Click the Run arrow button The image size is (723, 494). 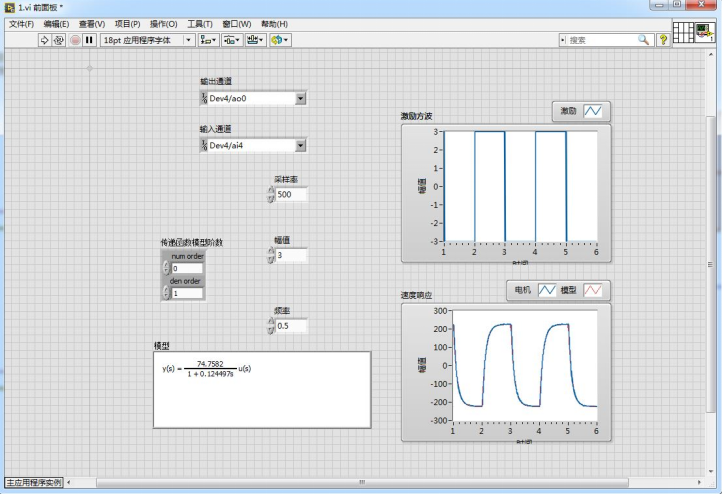pos(44,40)
